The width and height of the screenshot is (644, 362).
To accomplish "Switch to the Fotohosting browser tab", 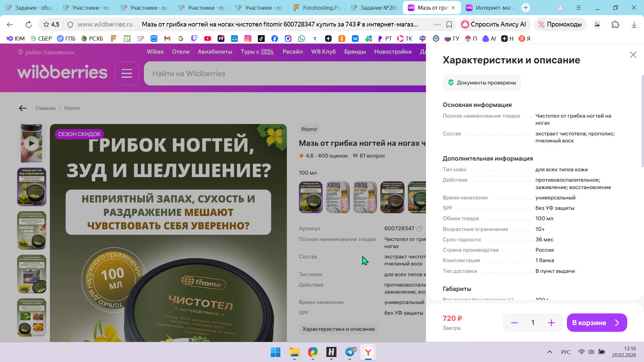I will tap(316, 8).
